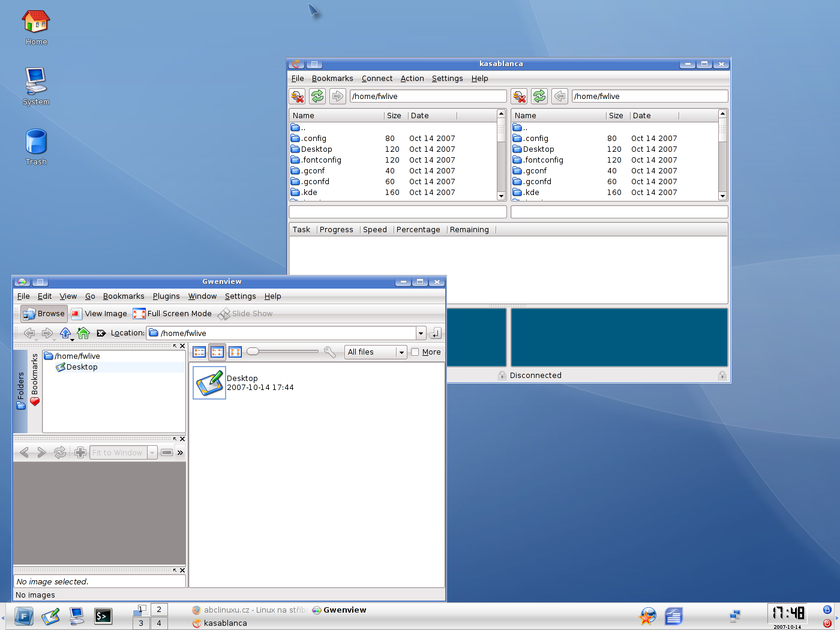Click the zoom out minus icon in preview panel
Image resolution: width=840 pixels, height=630 pixels.
click(x=167, y=452)
